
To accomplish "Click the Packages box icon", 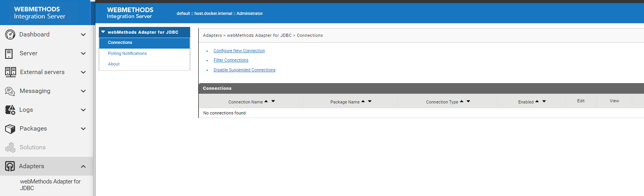I will pos(10,129).
